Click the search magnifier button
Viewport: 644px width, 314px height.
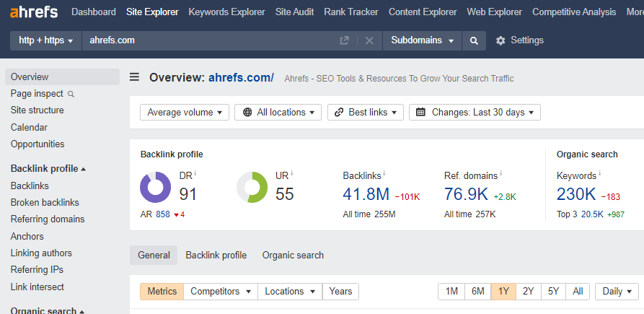click(x=474, y=40)
